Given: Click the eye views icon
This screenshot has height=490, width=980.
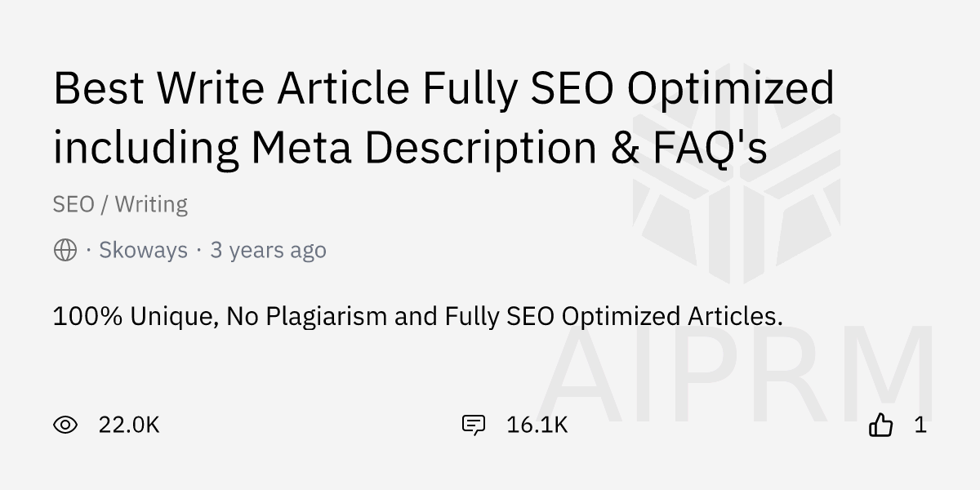Looking at the screenshot, I should (65, 425).
